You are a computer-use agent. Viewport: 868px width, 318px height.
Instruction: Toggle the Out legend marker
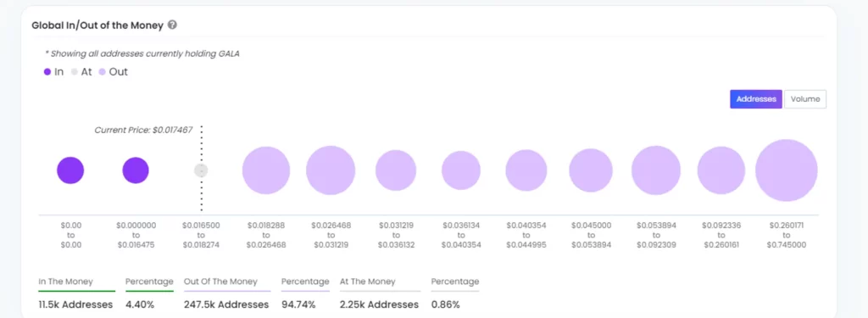tap(102, 71)
